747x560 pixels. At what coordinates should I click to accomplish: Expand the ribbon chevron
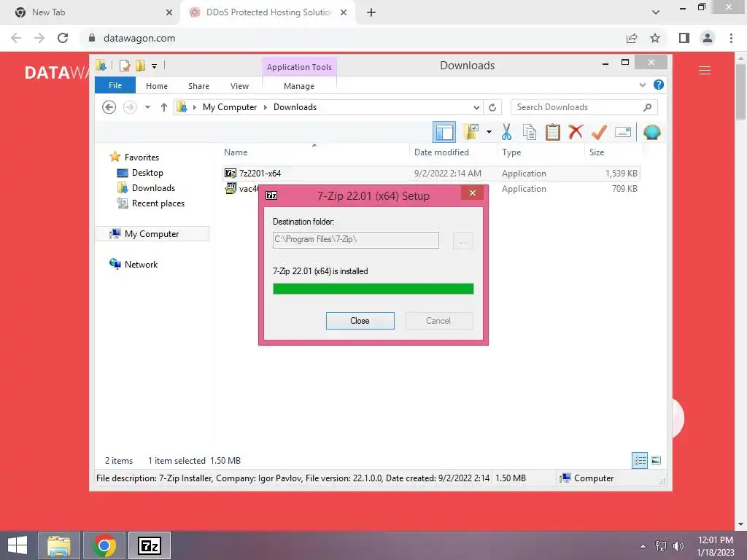point(642,85)
